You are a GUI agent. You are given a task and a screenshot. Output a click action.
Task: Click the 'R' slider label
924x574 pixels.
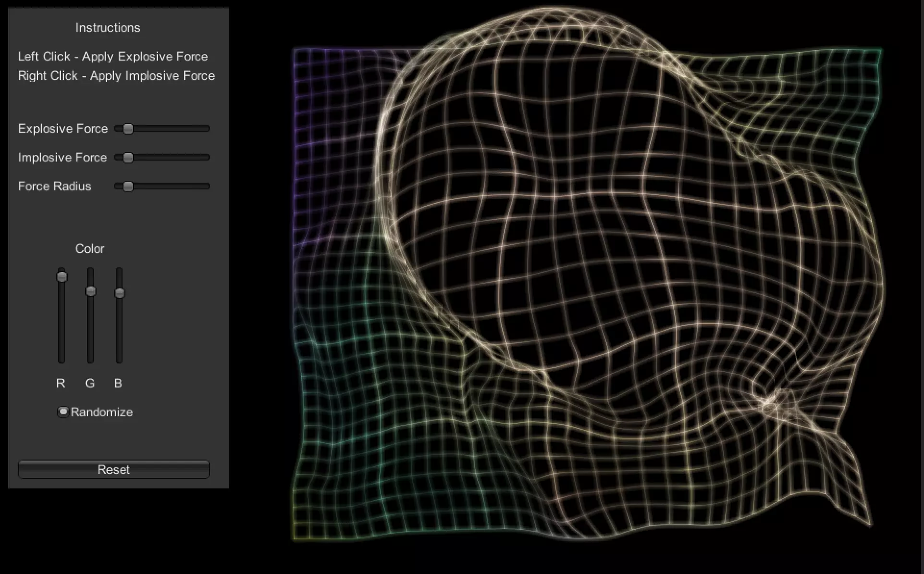(x=61, y=383)
